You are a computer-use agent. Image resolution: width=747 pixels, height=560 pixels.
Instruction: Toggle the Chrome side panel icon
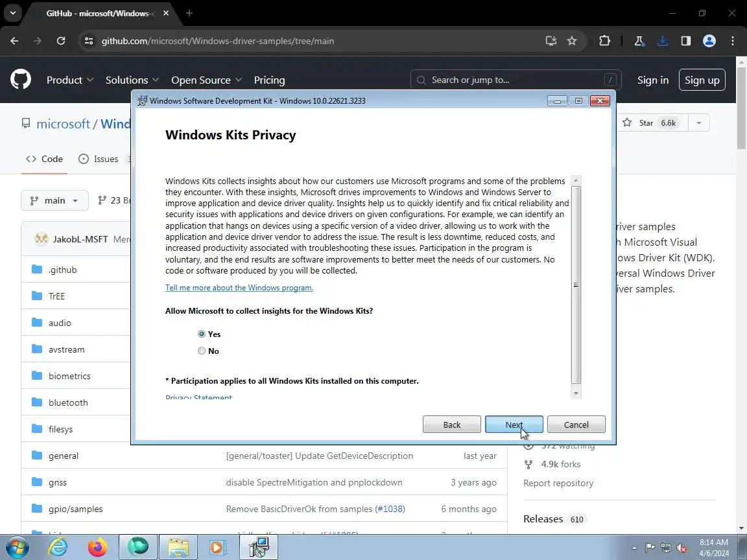coord(685,41)
